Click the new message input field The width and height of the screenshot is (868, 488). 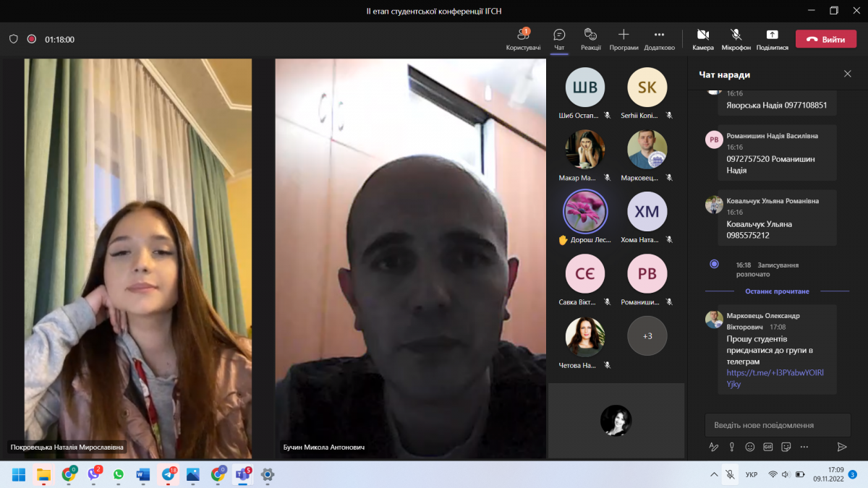[777, 425]
